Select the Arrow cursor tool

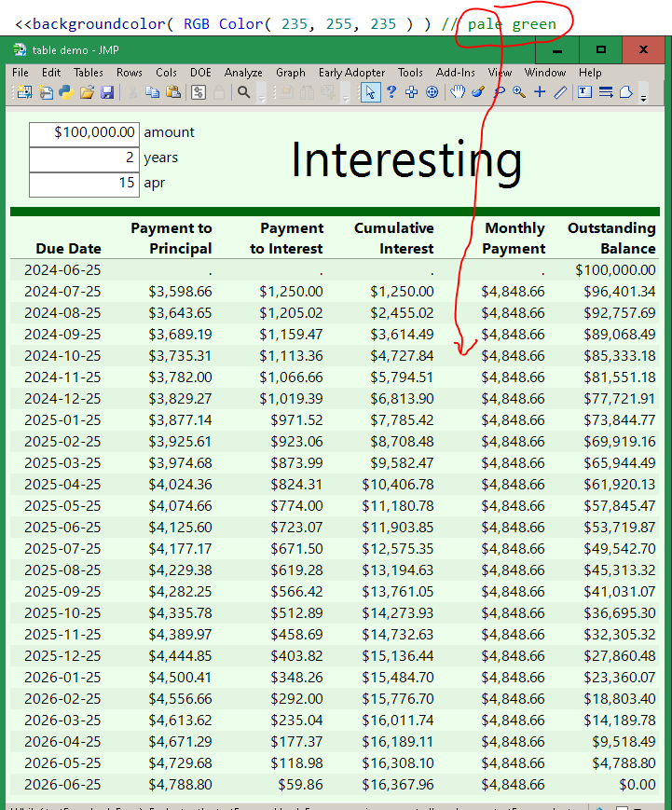tap(370, 92)
